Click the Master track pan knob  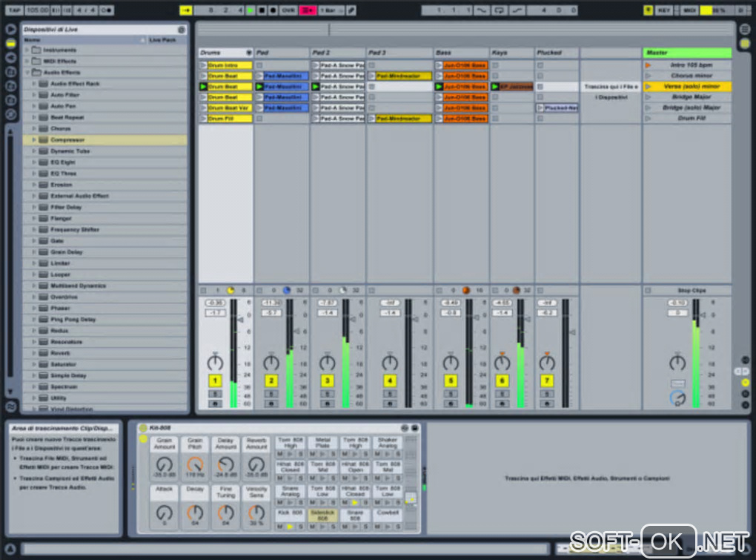point(677,362)
